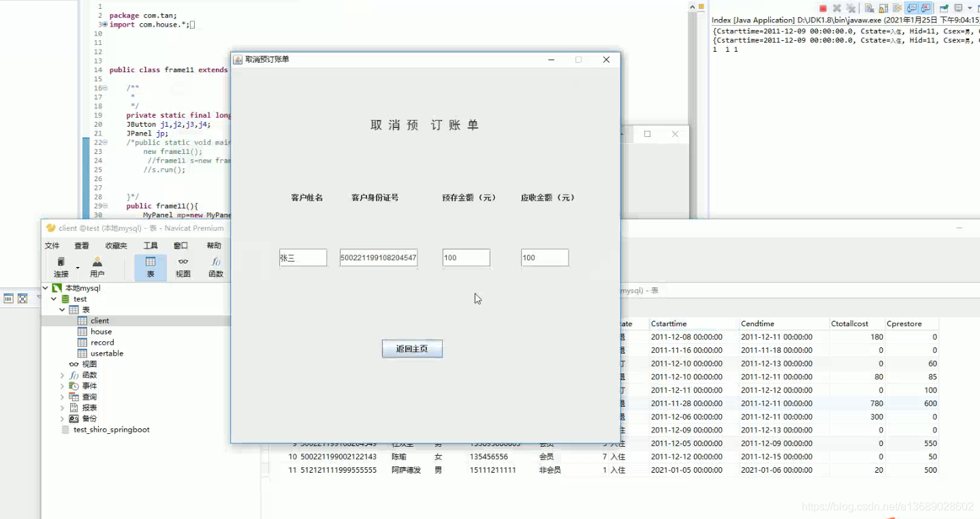Click the 连接 connection icon in Navicat
Viewport: 980px width, 519px height.
click(x=61, y=267)
